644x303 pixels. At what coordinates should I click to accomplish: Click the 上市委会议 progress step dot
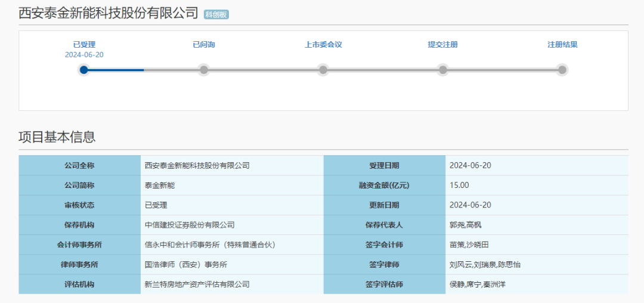[x=323, y=70]
